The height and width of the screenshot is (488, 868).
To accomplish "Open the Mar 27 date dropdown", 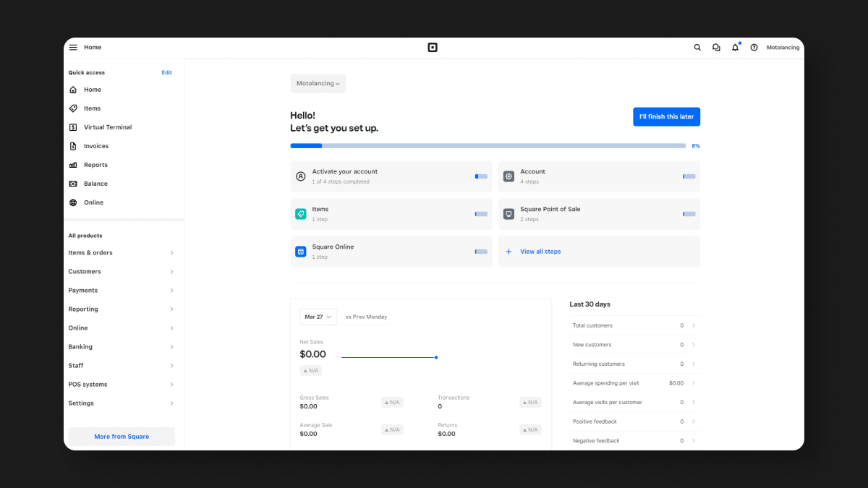I will 319,317.
